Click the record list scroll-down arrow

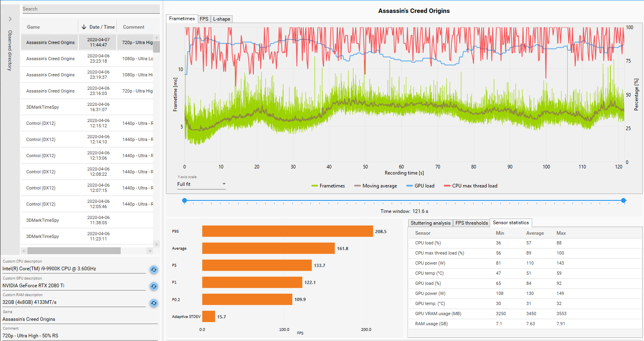[157, 244]
